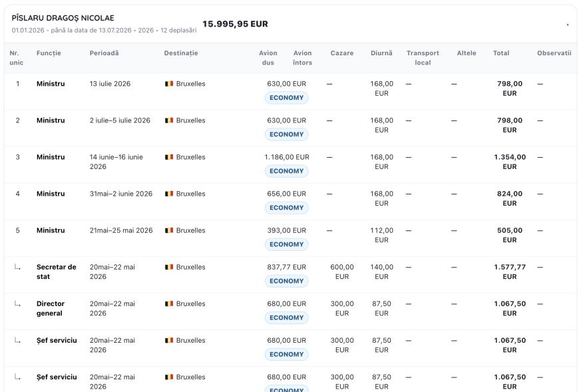Screen dimensions: 579x392
Task: Click the Secretar de stat function cell
Action: coord(56,272)
